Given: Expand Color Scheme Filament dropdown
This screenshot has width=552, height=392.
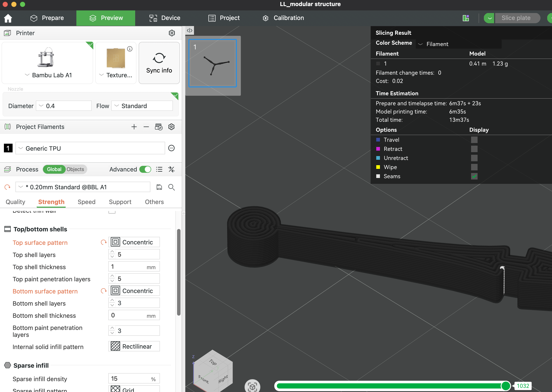Looking at the screenshot, I should tap(458, 44).
